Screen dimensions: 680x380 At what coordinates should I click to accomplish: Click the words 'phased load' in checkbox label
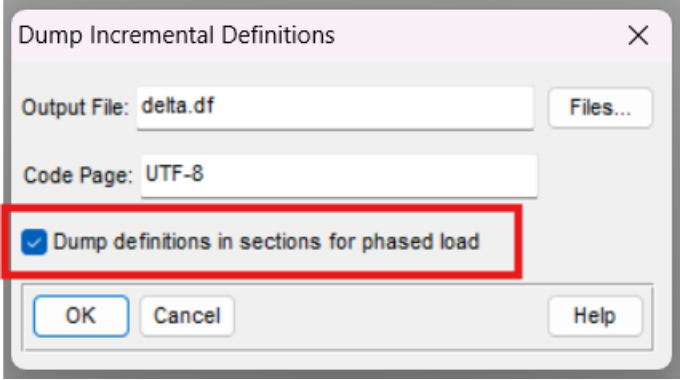click(x=420, y=242)
